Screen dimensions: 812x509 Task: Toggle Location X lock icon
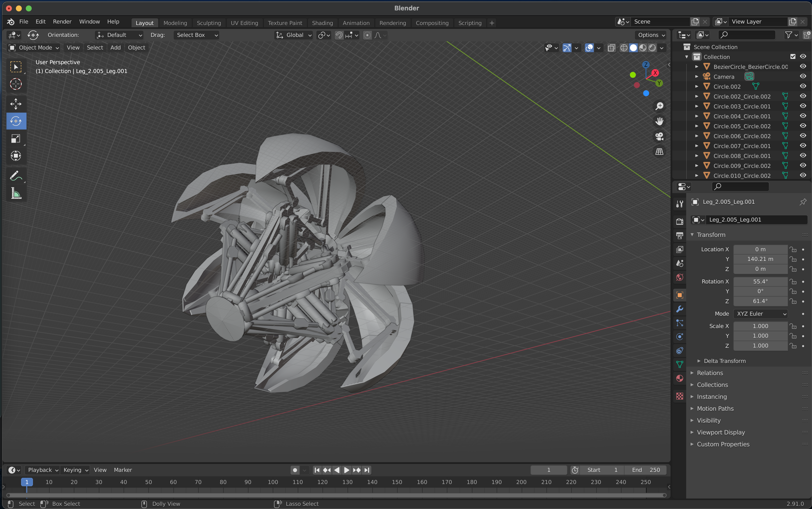[793, 250]
